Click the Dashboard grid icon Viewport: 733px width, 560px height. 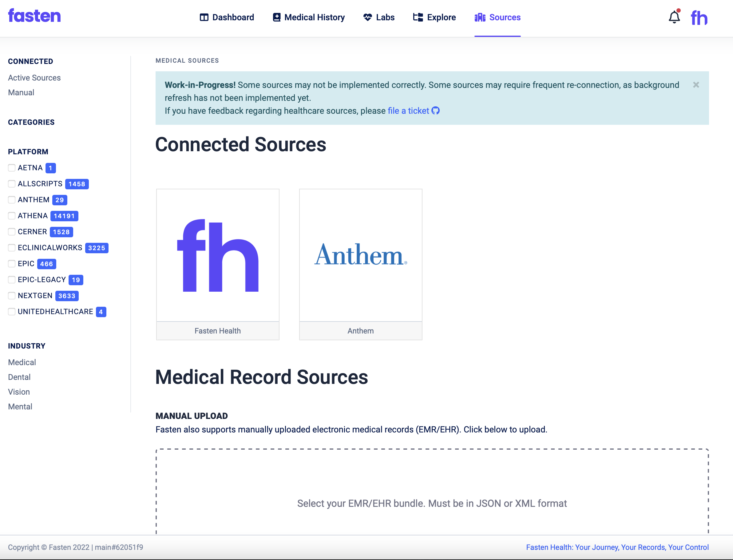pyautogui.click(x=204, y=17)
